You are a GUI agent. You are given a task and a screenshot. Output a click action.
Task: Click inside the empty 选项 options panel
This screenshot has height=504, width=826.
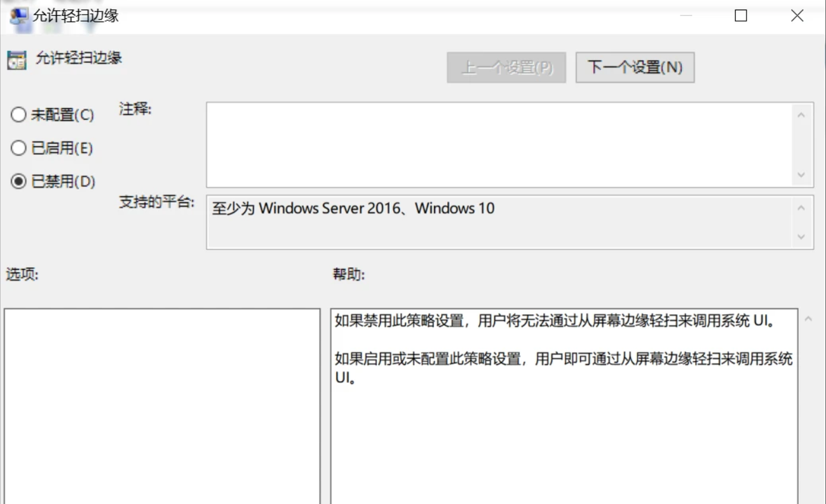pos(162,406)
